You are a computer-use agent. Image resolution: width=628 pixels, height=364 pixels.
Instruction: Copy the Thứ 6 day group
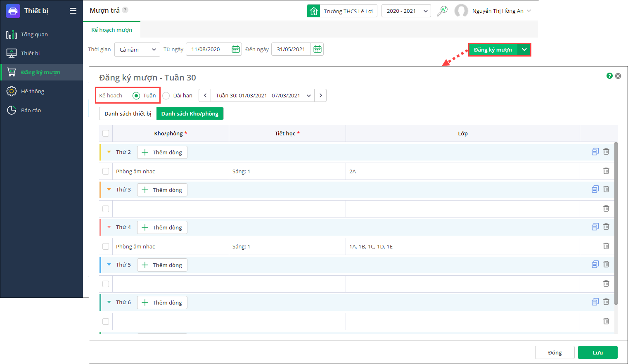595,302
